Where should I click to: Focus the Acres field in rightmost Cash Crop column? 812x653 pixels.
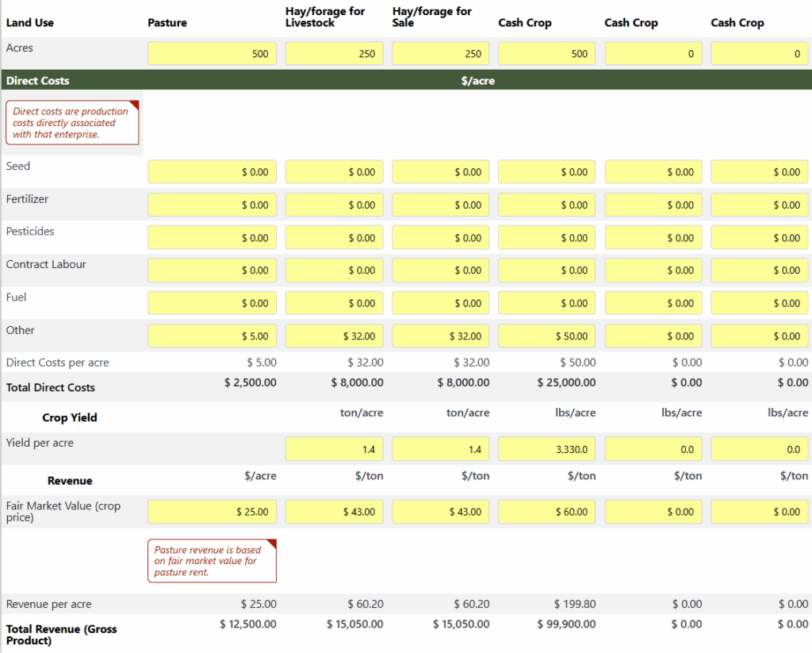pos(759,54)
